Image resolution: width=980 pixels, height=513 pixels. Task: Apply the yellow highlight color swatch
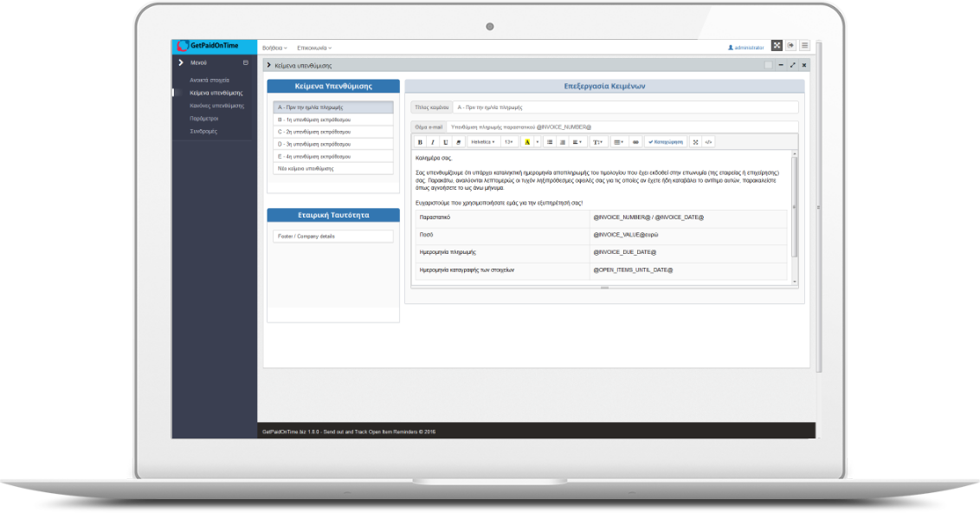point(527,141)
